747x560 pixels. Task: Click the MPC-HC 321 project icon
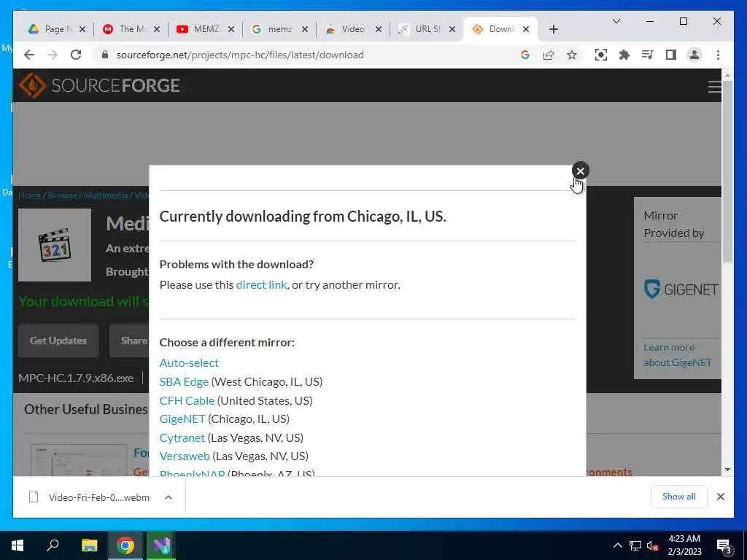(x=54, y=245)
